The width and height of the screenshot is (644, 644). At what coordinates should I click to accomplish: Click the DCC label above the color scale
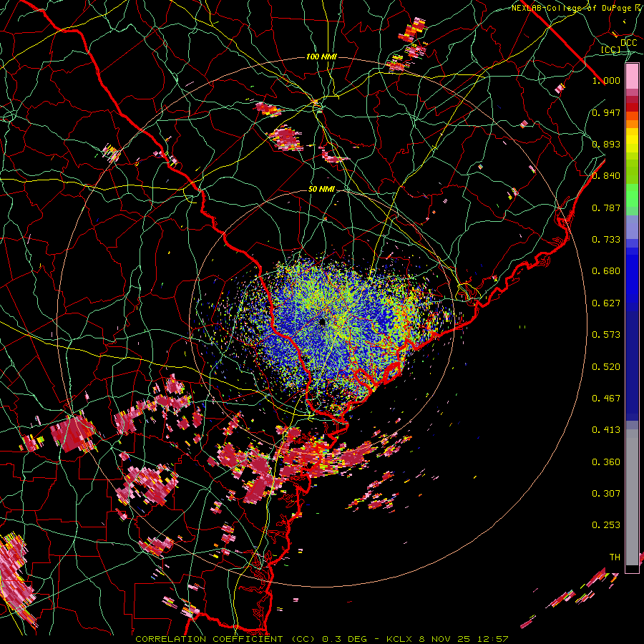click(628, 43)
